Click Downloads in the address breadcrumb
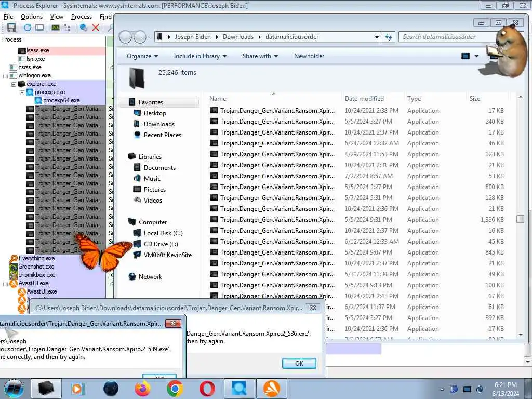Screen dimensions: 532x399 (238, 37)
